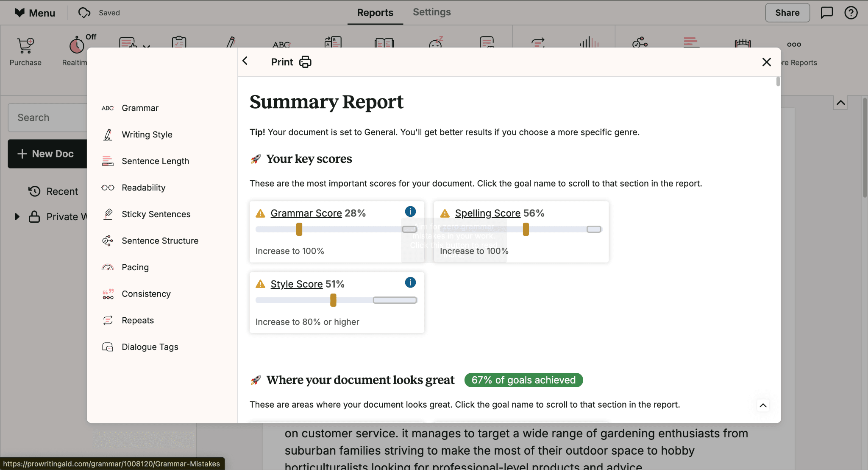The width and height of the screenshot is (868, 470).
Task: Click the Share button
Action: tap(787, 13)
